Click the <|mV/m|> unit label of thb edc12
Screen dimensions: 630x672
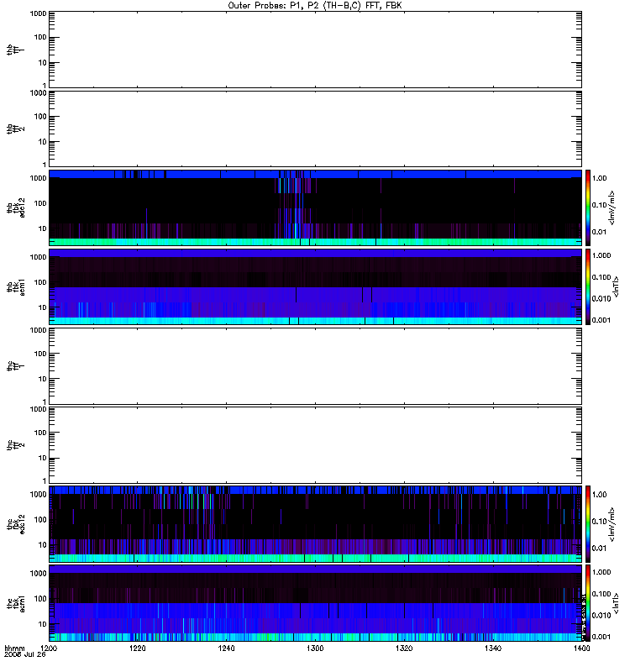coord(612,207)
